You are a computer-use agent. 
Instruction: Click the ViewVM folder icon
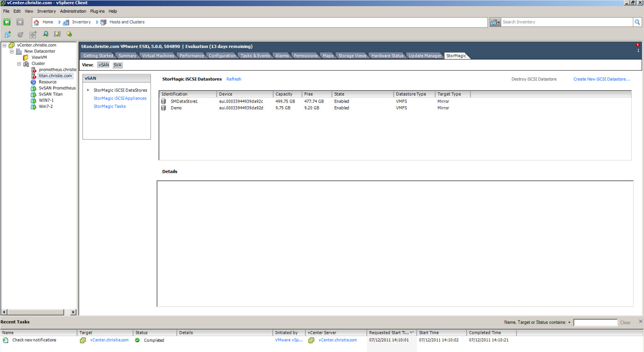tap(26, 57)
